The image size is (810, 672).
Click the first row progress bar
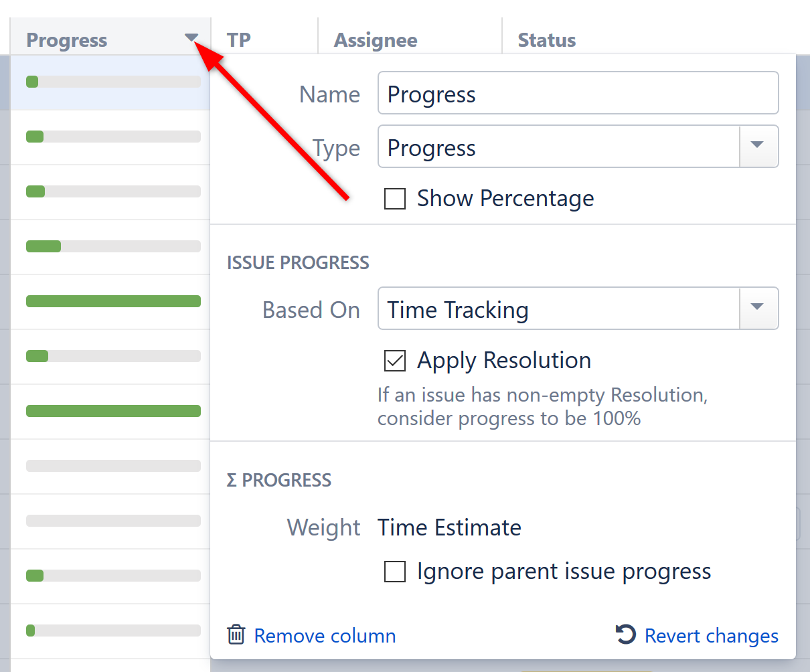(113, 82)
